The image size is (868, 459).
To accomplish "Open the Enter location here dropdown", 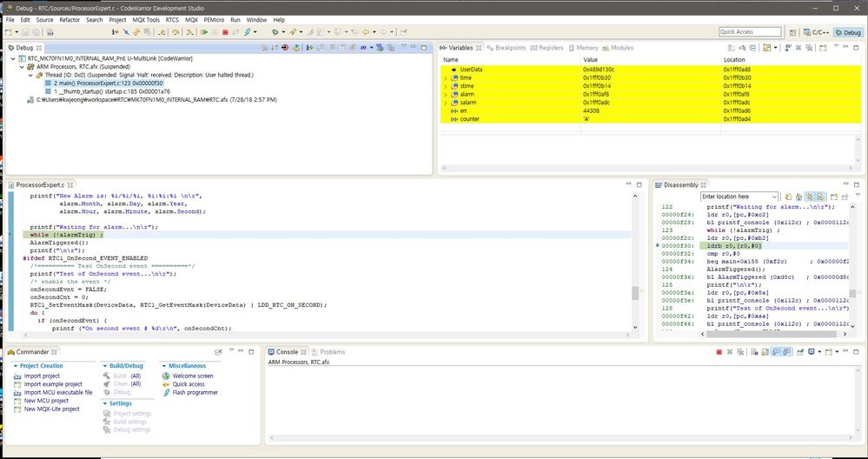I will coord(774,196).
